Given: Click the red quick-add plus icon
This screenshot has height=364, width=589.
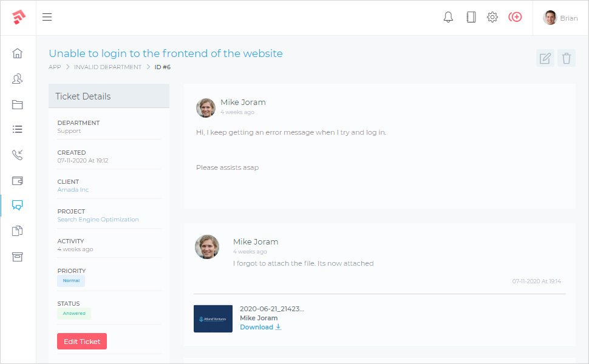Looking at the screenshot, I should click(x=515, y=18).
